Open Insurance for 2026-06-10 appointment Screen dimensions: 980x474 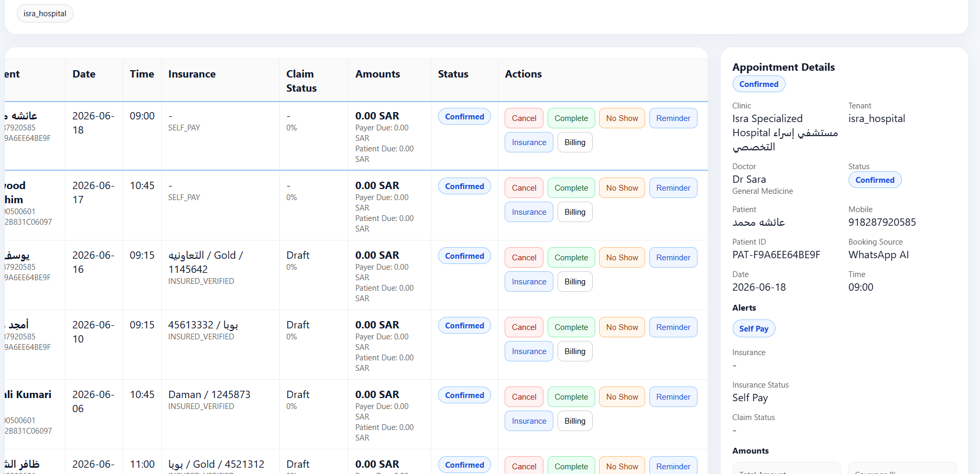coord(529,351)
